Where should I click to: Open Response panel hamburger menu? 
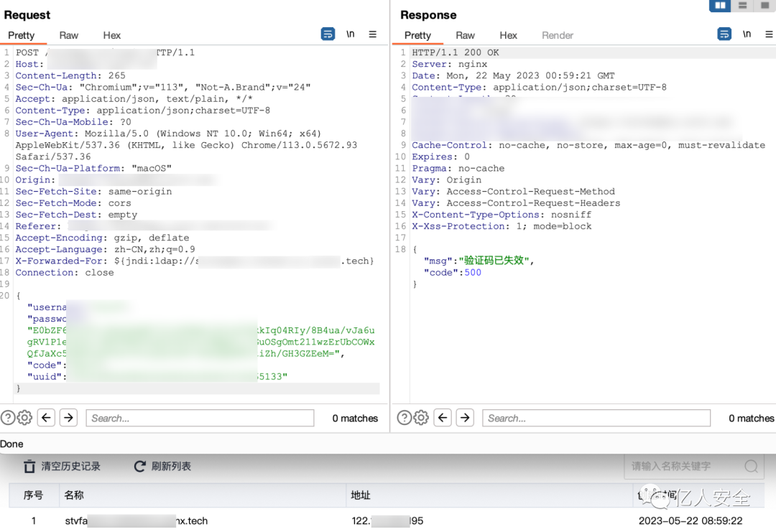[x=769, y=34]
